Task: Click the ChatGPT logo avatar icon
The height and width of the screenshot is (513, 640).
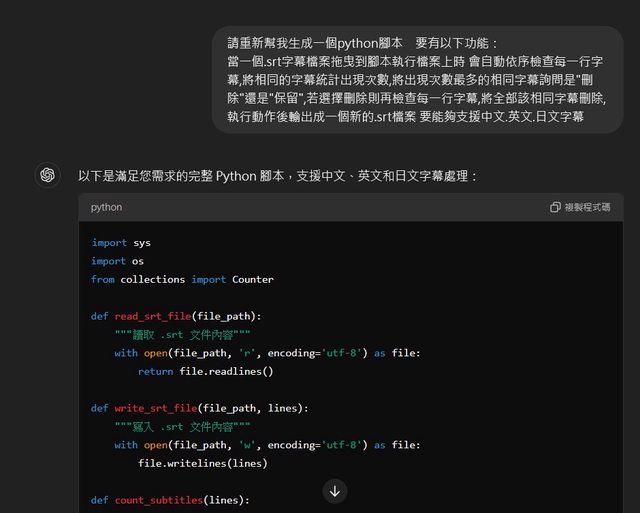Action: pyautogui.click(x=47, y=175)
